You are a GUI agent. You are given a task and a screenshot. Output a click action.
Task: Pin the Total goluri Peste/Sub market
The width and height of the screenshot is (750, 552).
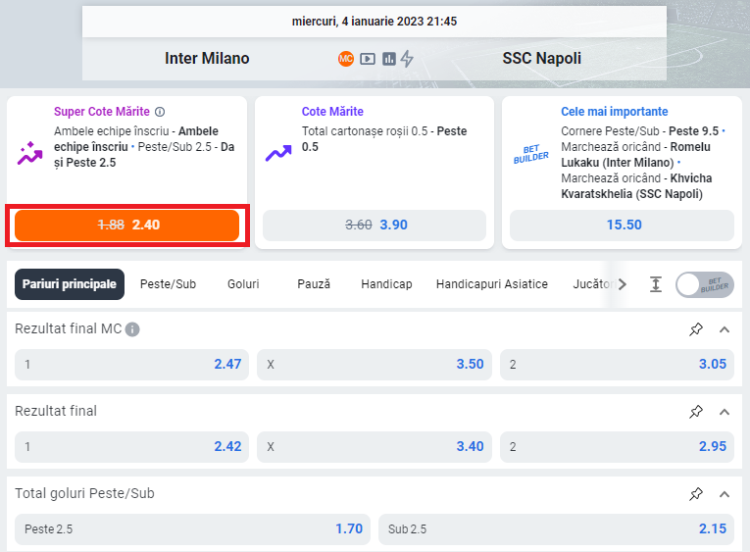point(696,493)
